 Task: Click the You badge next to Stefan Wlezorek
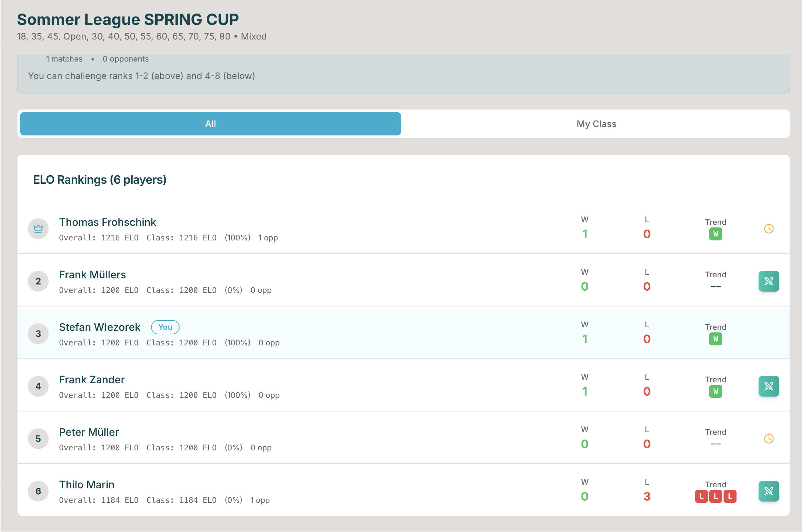click(x=165, y=327)
